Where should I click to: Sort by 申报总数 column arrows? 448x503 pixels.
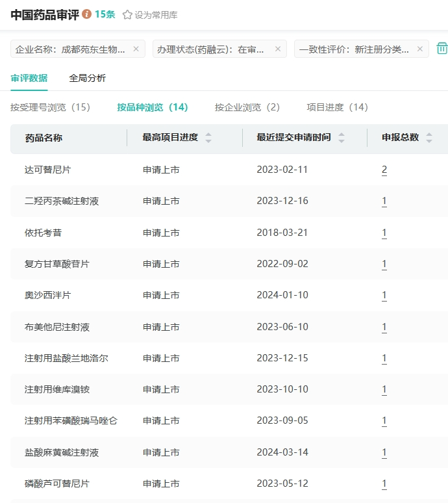click(x=429, y=138)
